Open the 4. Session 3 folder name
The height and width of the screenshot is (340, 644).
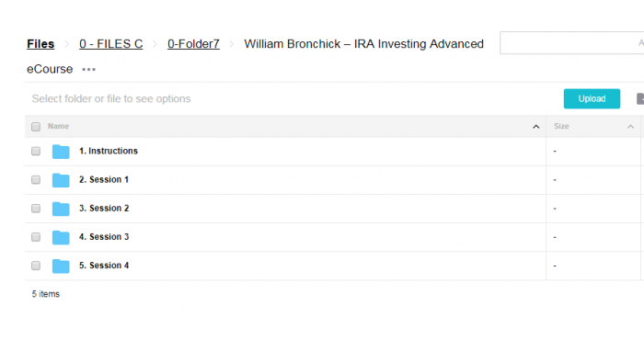104,237
